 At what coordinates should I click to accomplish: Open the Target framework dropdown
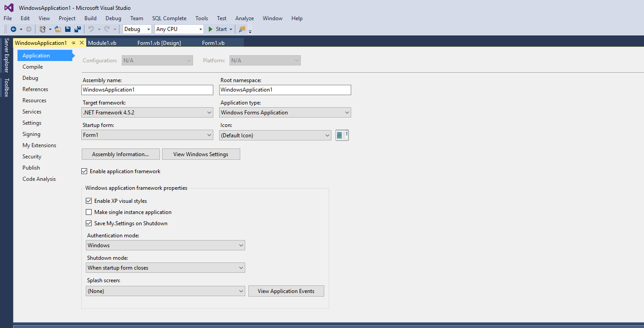[x=147, y=113]
